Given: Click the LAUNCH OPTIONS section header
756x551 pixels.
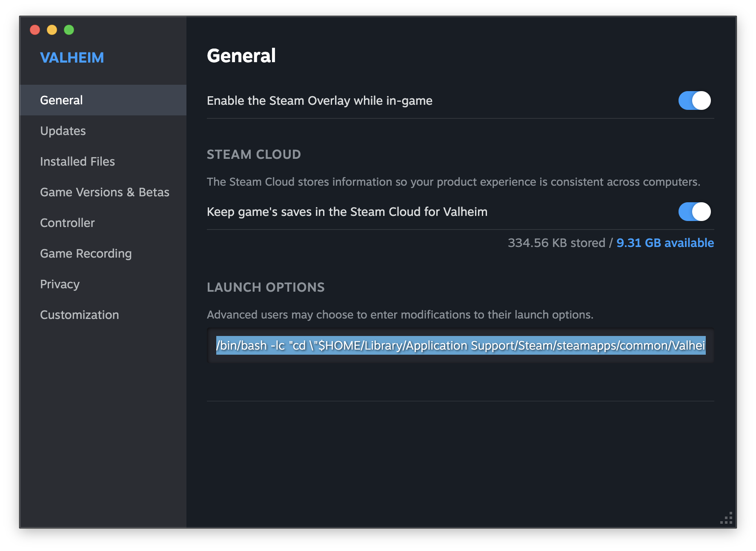Looking at the screenshot, I should click(x=266, y=287).
